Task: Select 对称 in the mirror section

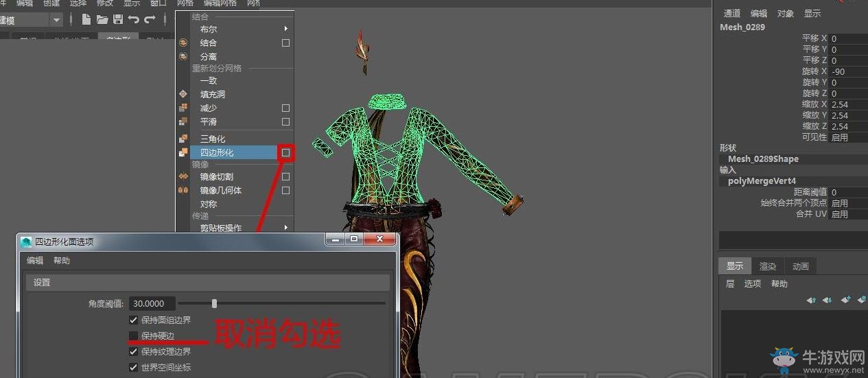Action: [x=209, y=204]
